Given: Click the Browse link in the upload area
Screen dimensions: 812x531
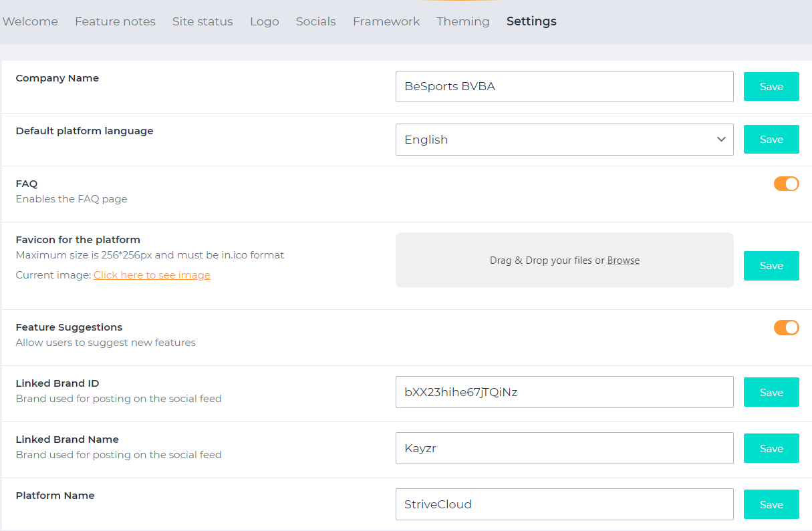Looking at the screenshot, I should 624,260.
